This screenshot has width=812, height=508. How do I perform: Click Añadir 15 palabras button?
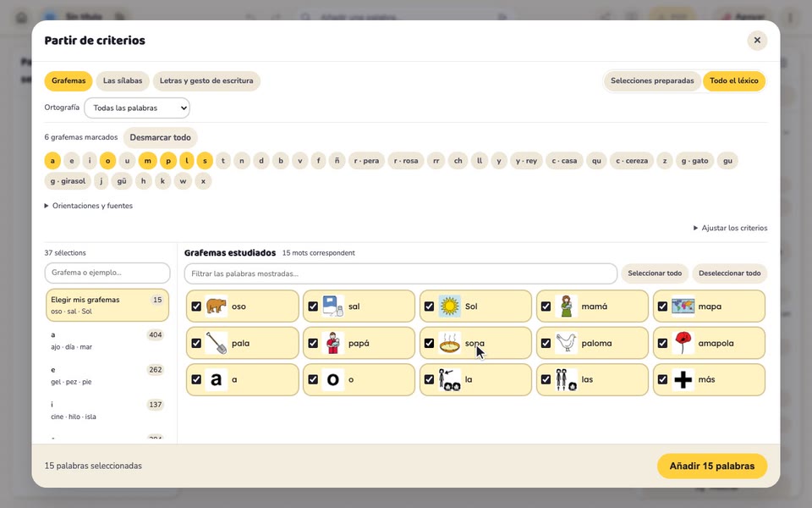[x=712, y=466]
